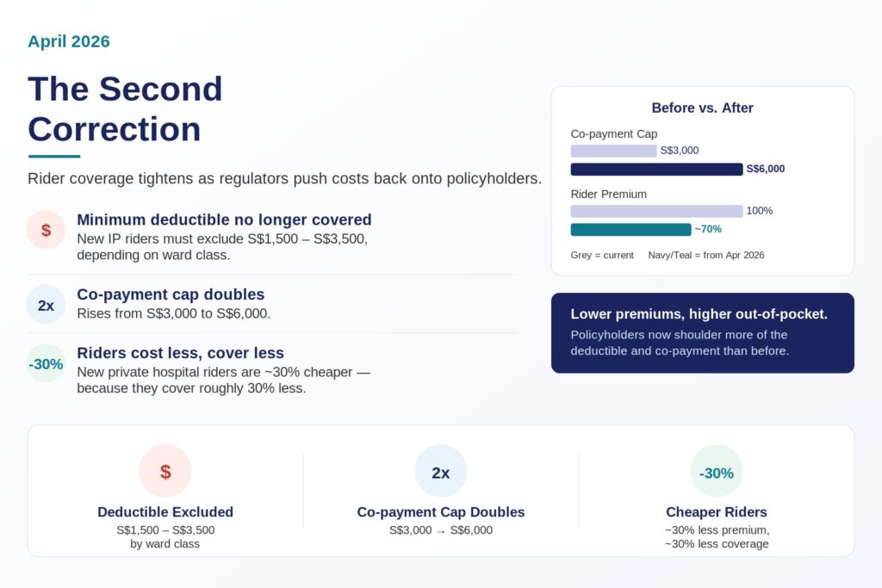Image resolution: width=882 pixels, height=588 pixels.
Task: Select the 2x badge next to Co-payment cap doubles
Action: (x=47, y=305)
